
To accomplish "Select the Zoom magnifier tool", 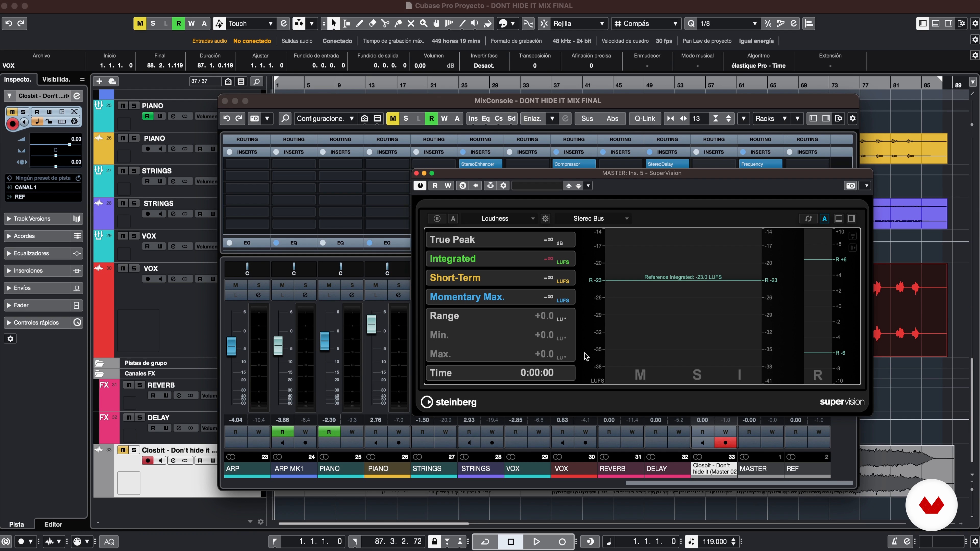I will tap(424, 23).
